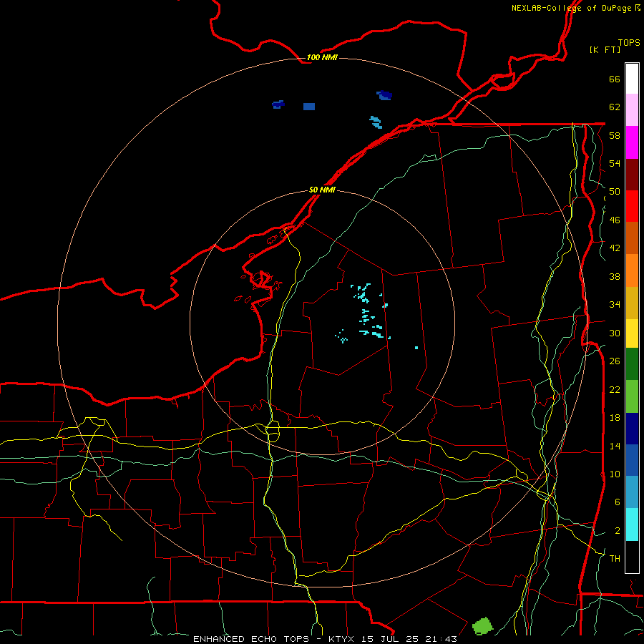Click the 26 value on the scale
Viewport: 644px width, 644px height.
coord(615,361)
